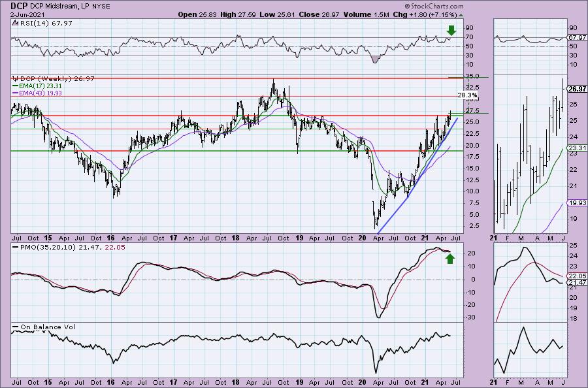Click the green up-triangle beside the Chg value
This screenshot has height=388, width=588.
[461, 15]
